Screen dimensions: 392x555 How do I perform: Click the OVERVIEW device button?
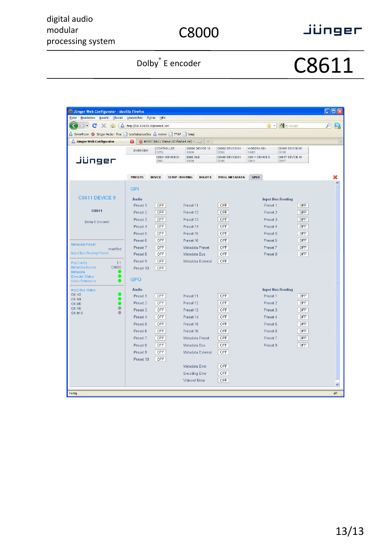click(141, 151)
